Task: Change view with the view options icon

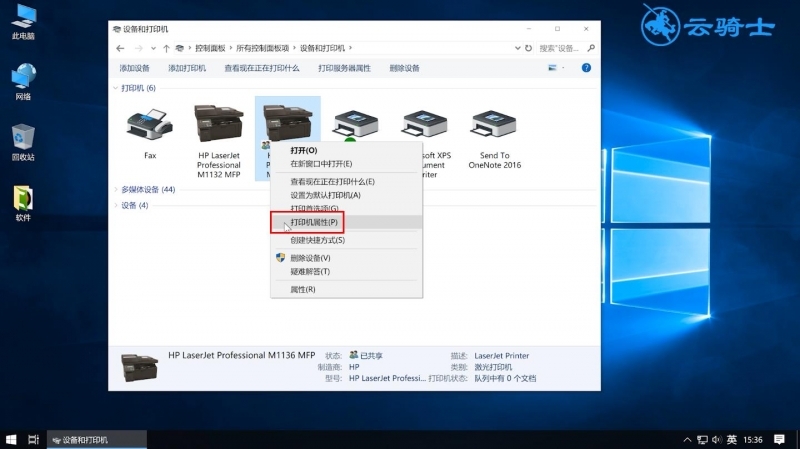Action: [552, 68]
